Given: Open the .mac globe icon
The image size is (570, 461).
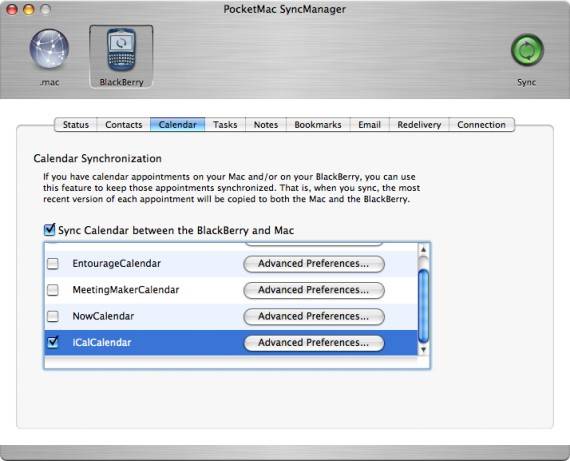Looking at the screenshot, I should coord(49,49).
